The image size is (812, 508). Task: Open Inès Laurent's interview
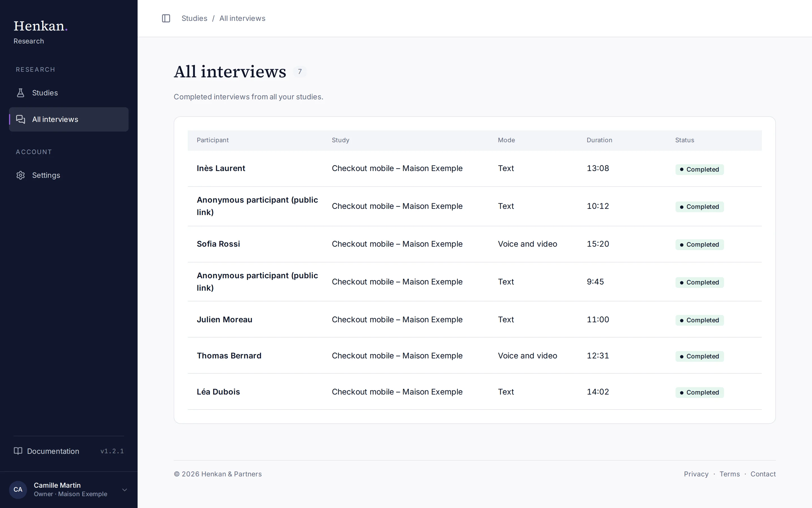475,169
